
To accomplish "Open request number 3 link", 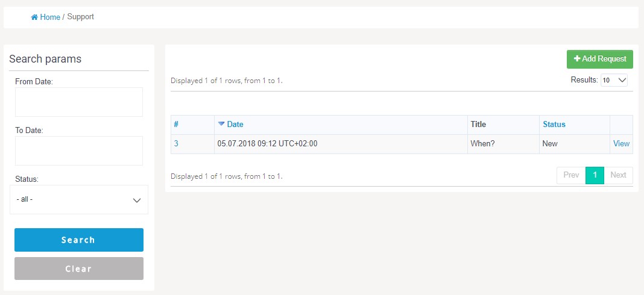I will pos(176,144).
